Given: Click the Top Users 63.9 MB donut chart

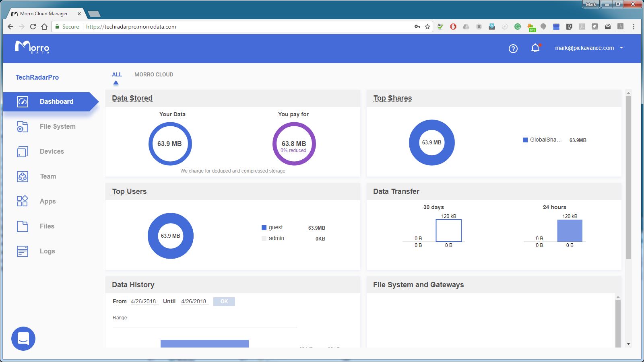Looking at the screenshot, I should [x=171, y=236].
